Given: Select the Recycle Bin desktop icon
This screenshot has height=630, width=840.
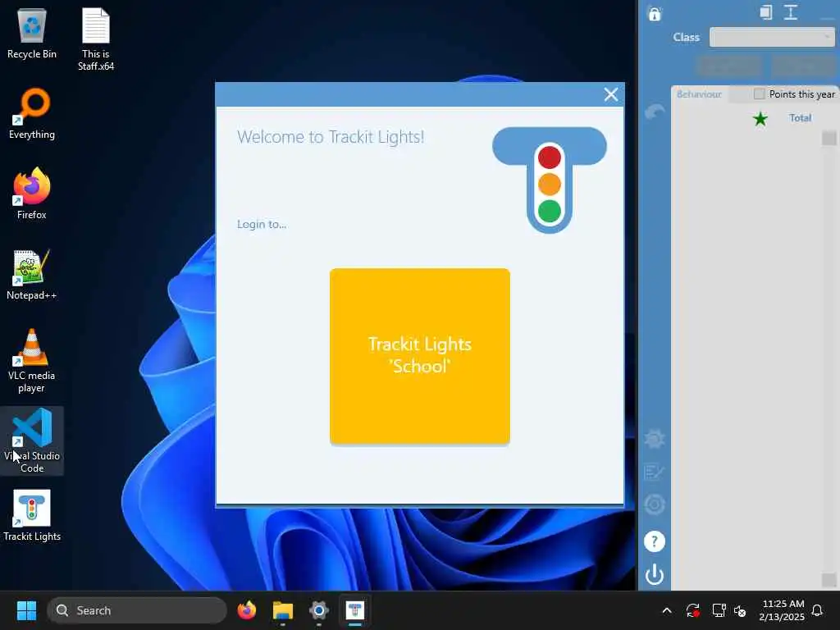Looking at the screenshot, I should click(x=32, y=33).
